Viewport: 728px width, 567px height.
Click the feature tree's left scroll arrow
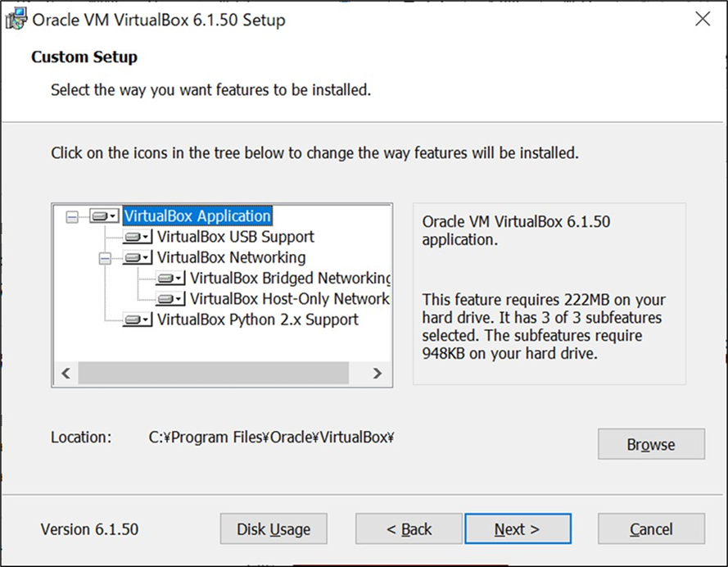[x=66, y=374]
